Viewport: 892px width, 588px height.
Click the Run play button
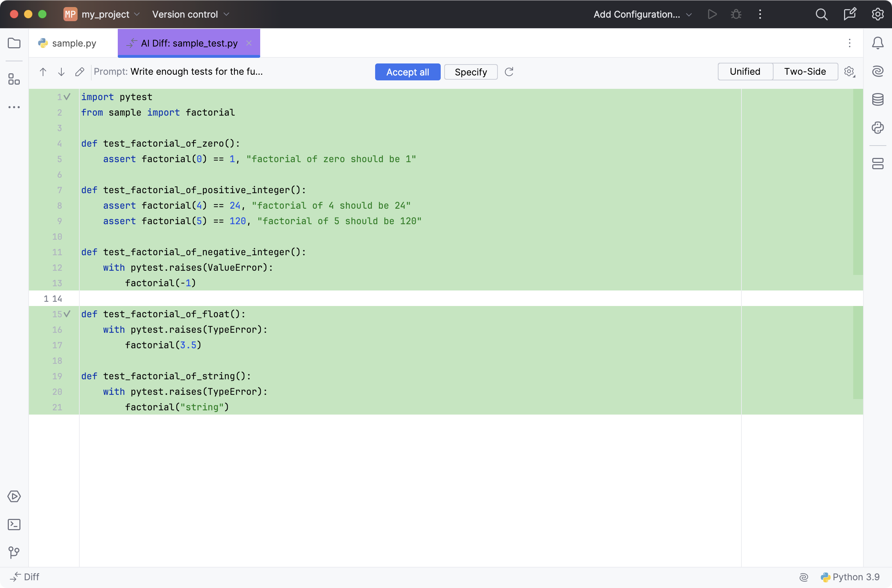coord(712,14)
